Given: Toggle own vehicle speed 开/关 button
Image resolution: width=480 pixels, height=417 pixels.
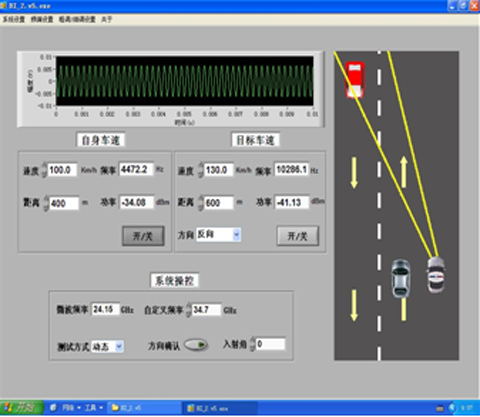Looking at the screenshot, I should [143, 236].
